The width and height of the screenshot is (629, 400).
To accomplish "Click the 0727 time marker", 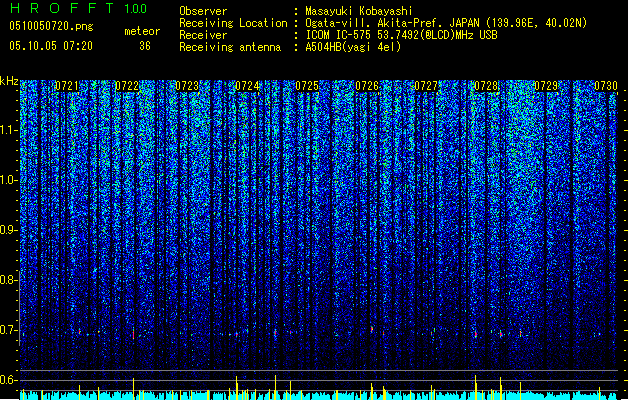I will [426, 86].
